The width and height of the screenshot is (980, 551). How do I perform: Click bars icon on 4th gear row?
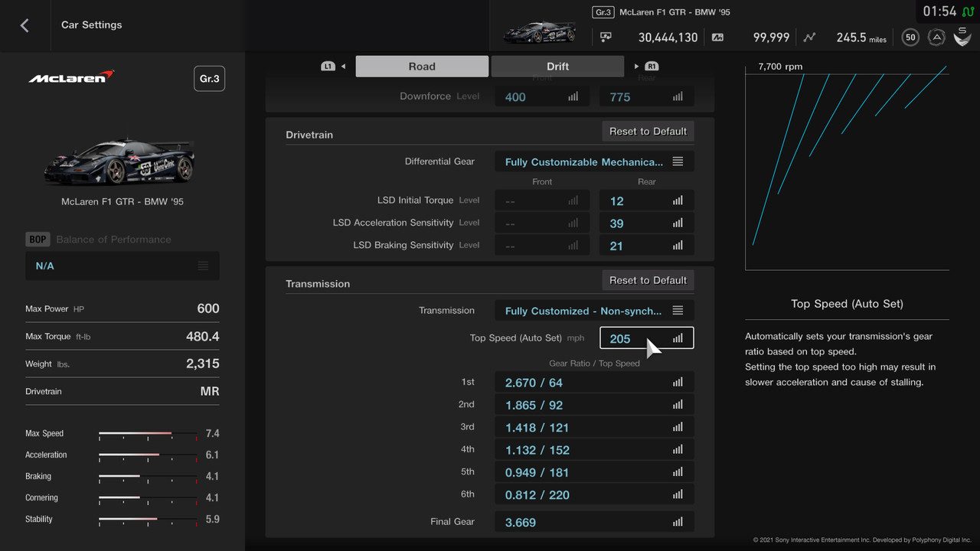(678, 450)
